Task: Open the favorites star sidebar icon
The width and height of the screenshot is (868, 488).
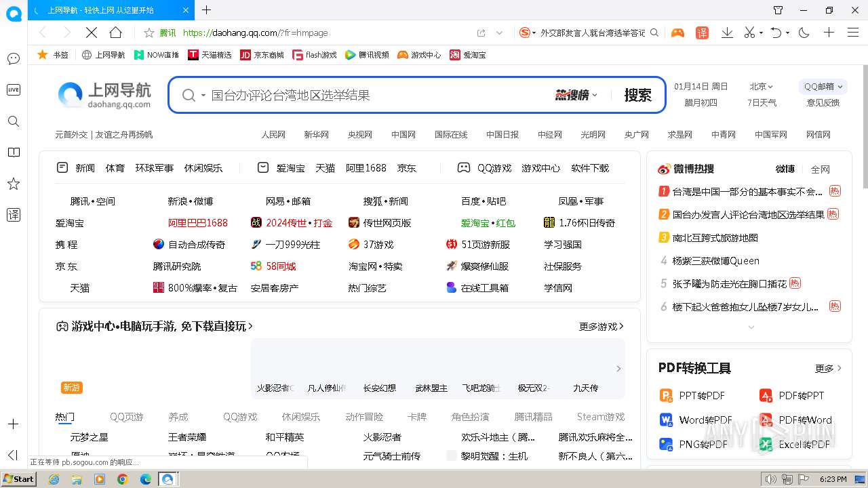Action: point(13,184)
